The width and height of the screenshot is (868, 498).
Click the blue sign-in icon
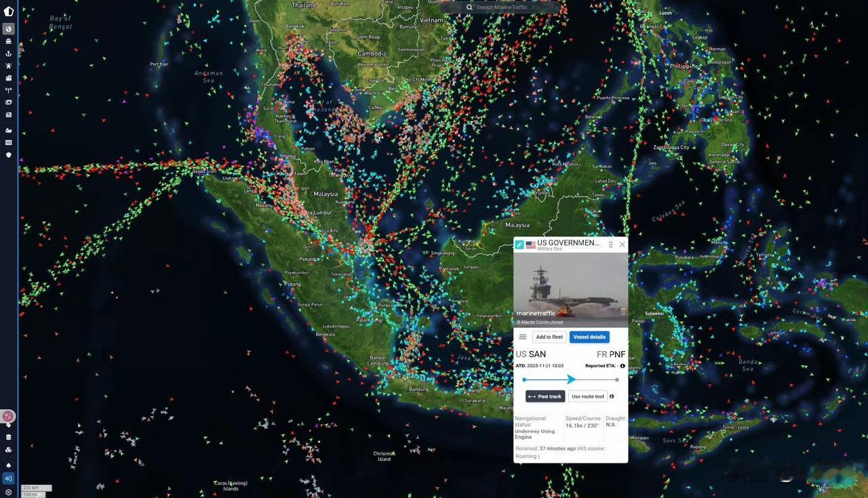[x=9, y=478]
